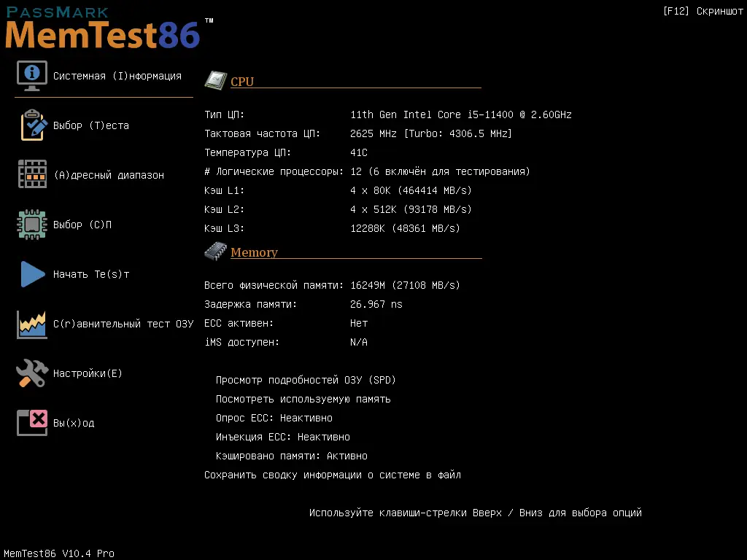Open the Системная Информация info icon

tap(31, 75)
